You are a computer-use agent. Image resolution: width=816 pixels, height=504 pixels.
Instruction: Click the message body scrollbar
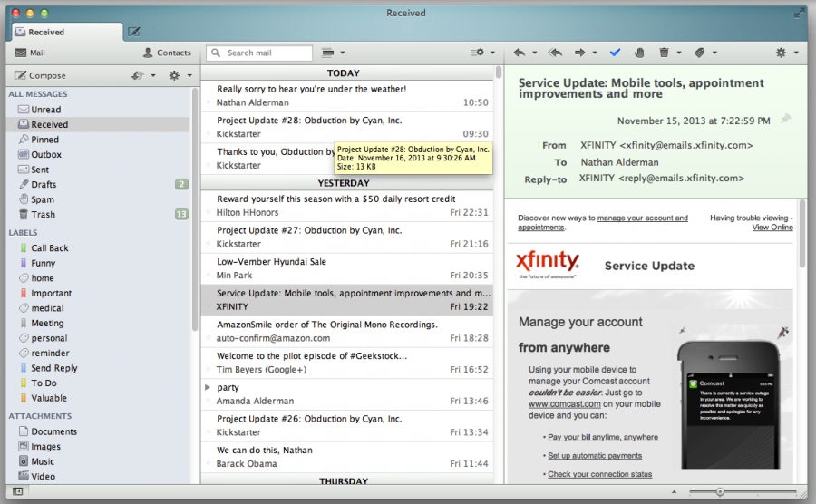803,232
